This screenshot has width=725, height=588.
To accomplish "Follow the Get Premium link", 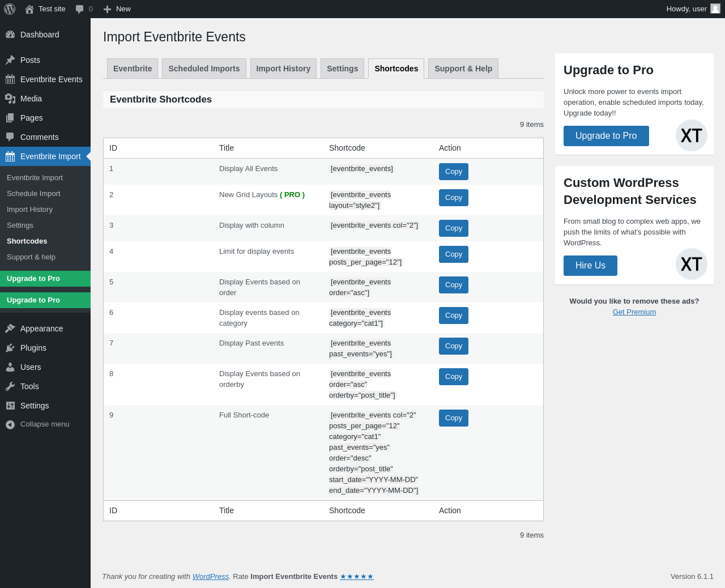I will click(x=634, y=312).
